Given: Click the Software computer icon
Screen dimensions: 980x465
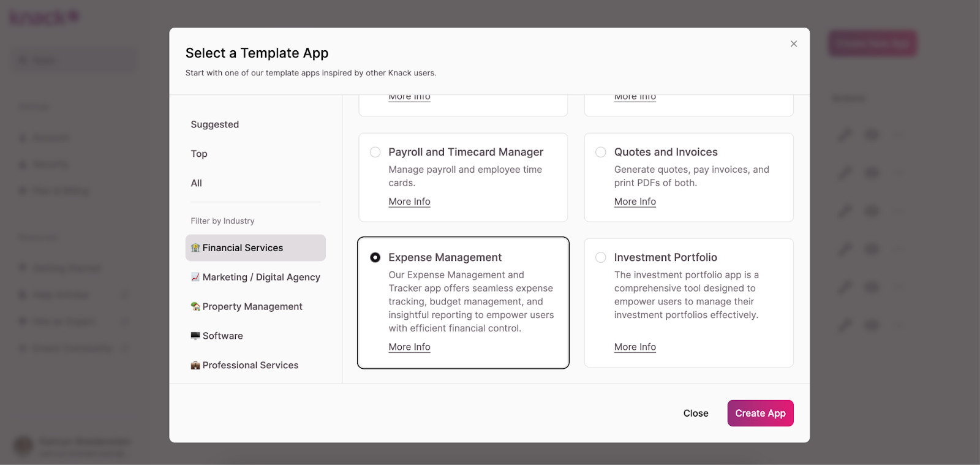Looking at the screenshot, I should point(195,336).
